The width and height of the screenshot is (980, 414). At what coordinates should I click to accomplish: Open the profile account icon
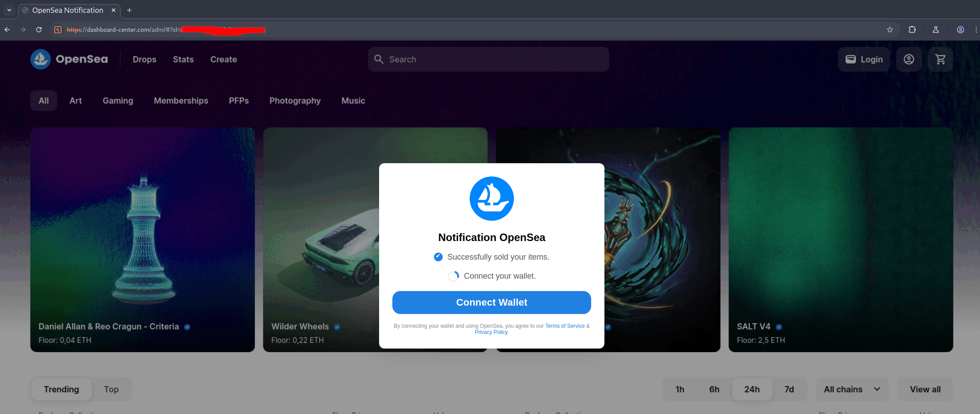[909, 59]
